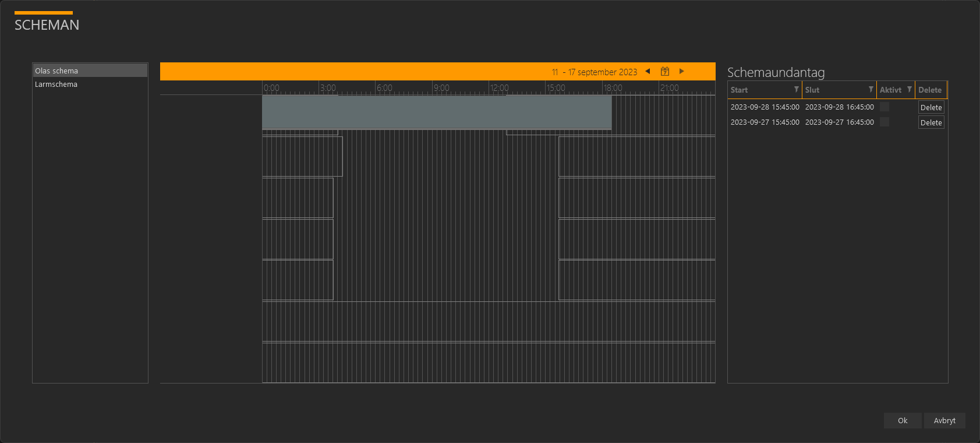Click the gray scheduled block in the timeline
Viewport: 980px width, 443px height.
[x=437, y=112]
